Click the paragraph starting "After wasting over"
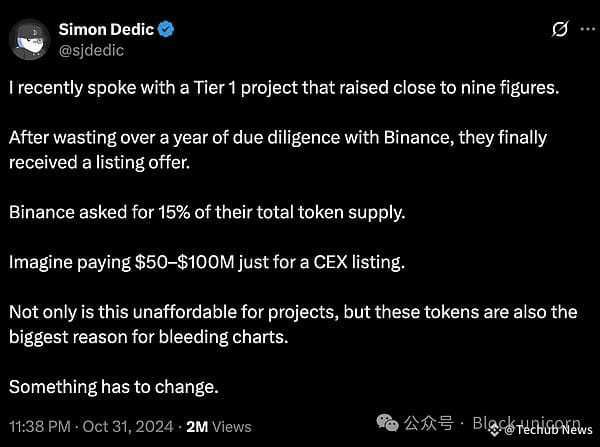600x447 pixels. (278, 150)
